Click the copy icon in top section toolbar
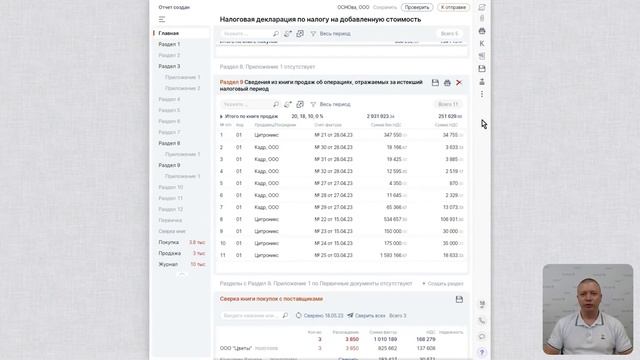This screenshot has width=640, height=360. [300, 34]
